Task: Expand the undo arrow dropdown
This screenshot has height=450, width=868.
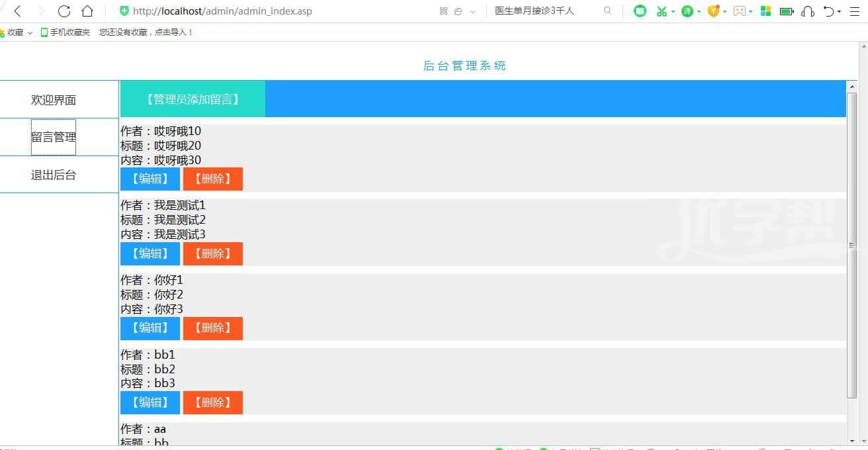Action: tap(840, 12)
